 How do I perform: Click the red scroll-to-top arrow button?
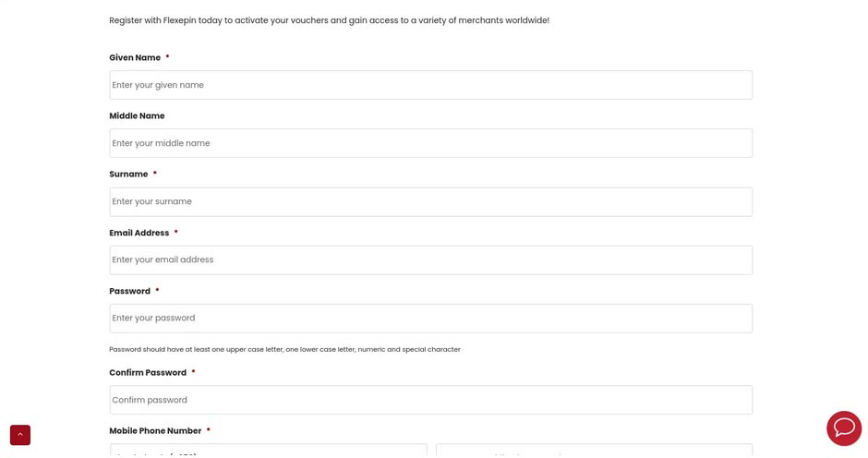coord(20,435)
